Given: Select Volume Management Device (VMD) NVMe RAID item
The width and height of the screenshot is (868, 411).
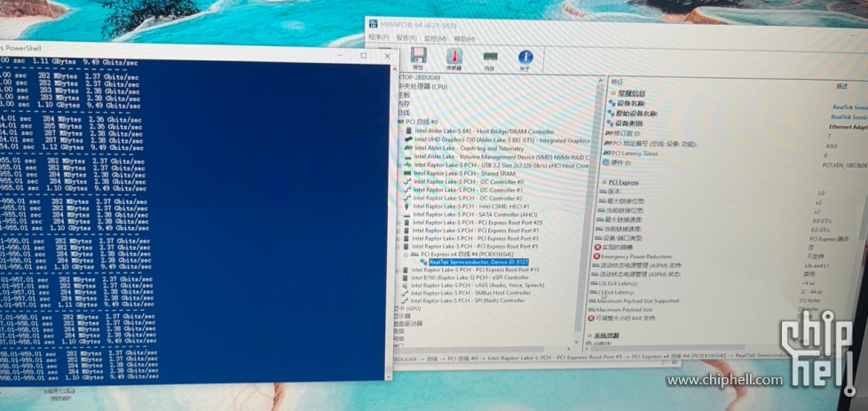Looking at the screenshot, I should coord(501,157).
